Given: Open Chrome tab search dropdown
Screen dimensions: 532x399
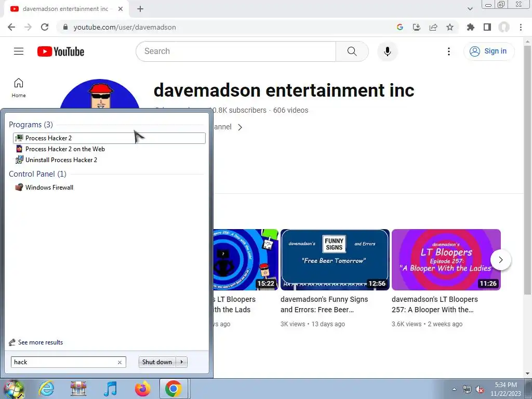Looking at the screenshot, I should coord(470,9).
